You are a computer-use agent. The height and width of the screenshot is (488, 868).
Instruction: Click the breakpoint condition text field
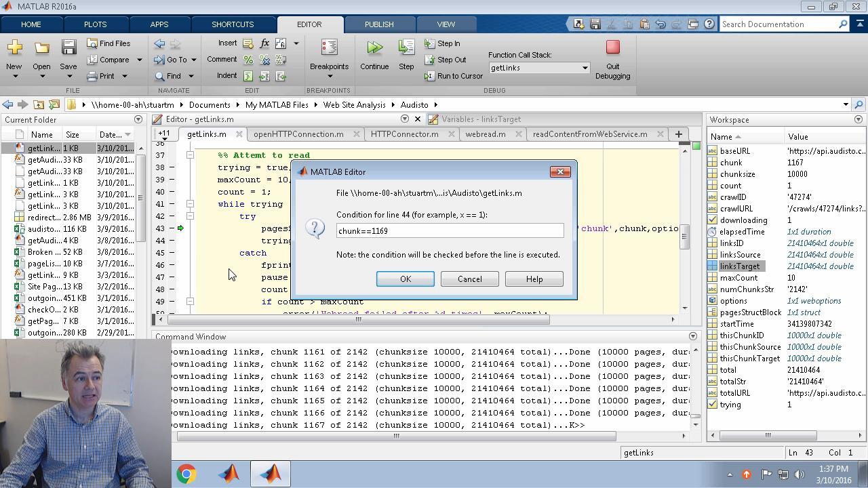pyautogui.click(x=450, y=231)
